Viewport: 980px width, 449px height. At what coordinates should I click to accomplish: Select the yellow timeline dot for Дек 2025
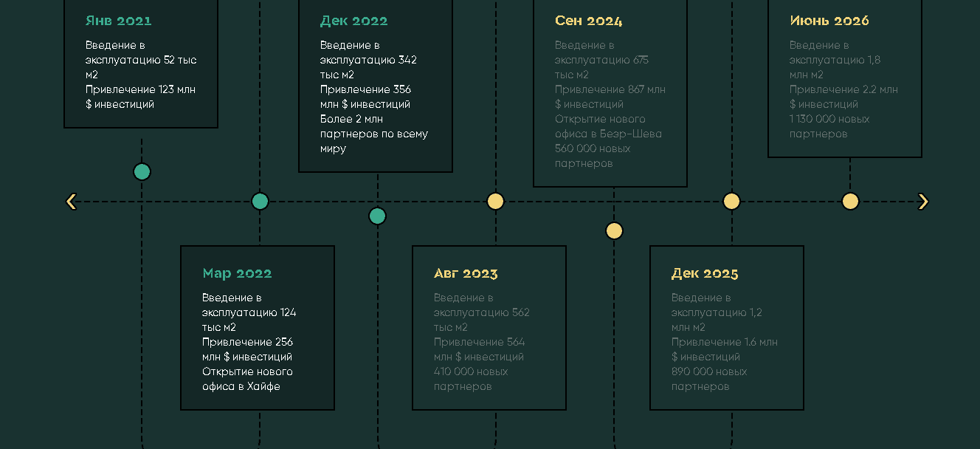[731, 202]
